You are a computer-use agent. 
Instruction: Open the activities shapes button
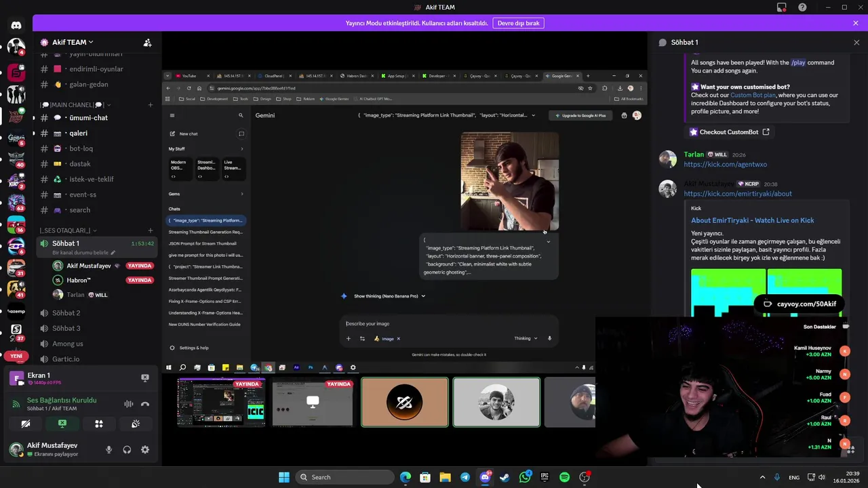(99, 424)
